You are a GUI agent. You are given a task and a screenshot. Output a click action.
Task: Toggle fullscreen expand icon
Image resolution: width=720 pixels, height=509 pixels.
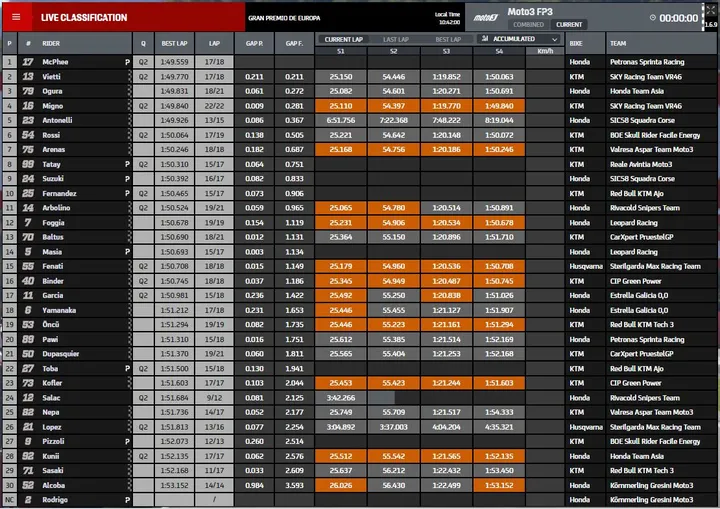tap(710, 11)
